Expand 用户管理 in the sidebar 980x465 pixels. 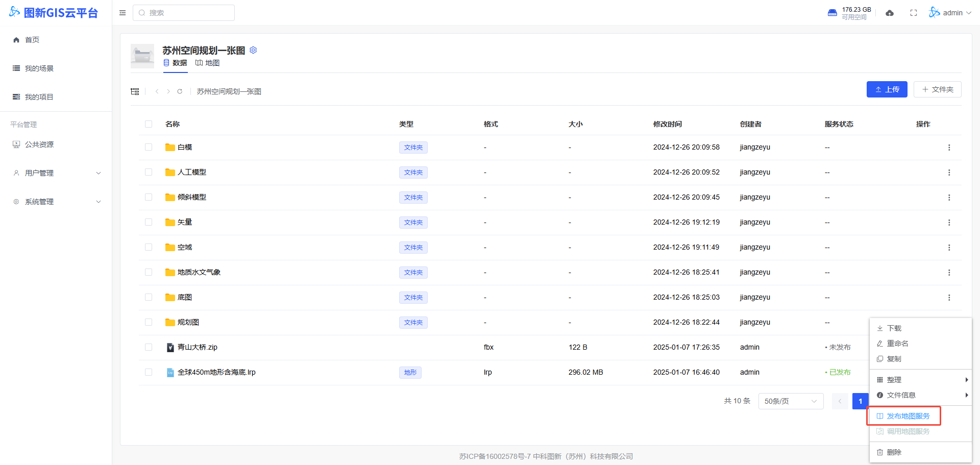pyautogui.click(x=56, y=173)
